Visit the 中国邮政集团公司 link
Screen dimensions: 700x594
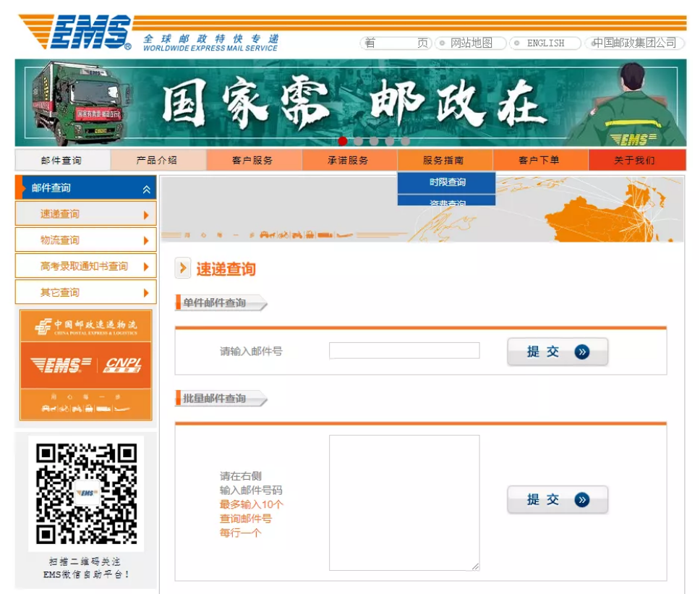point(634,43)
